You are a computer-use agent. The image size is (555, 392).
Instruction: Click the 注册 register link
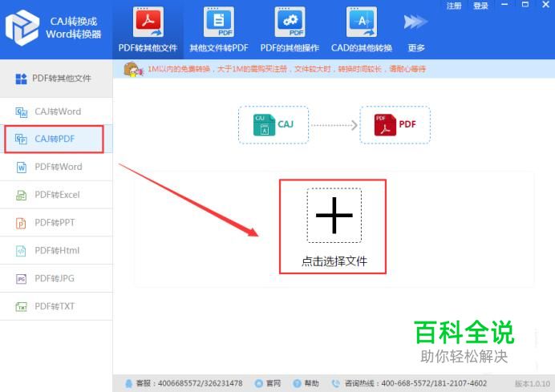(454, 6)
